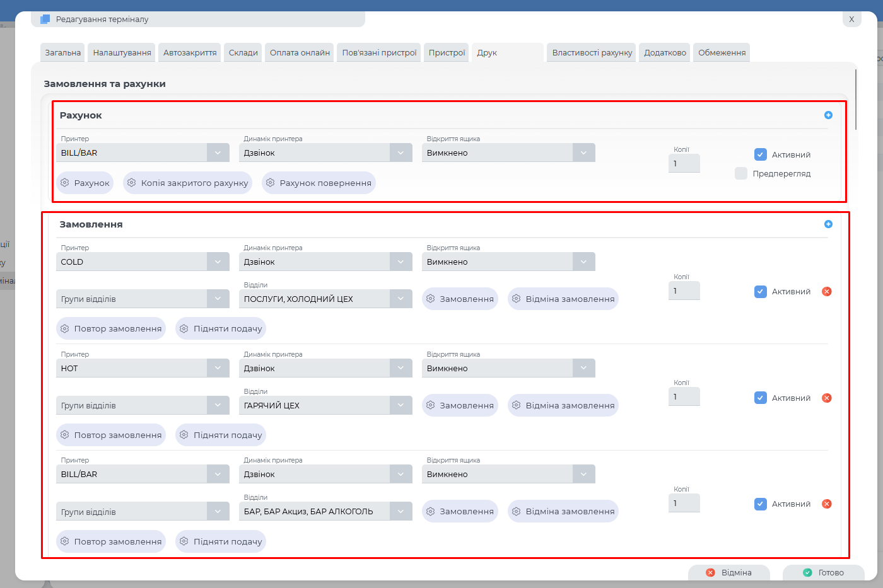Click the blue plus icon in Рахунок section
This screenshot has width=883, height=588.
(x=828, y=115)
